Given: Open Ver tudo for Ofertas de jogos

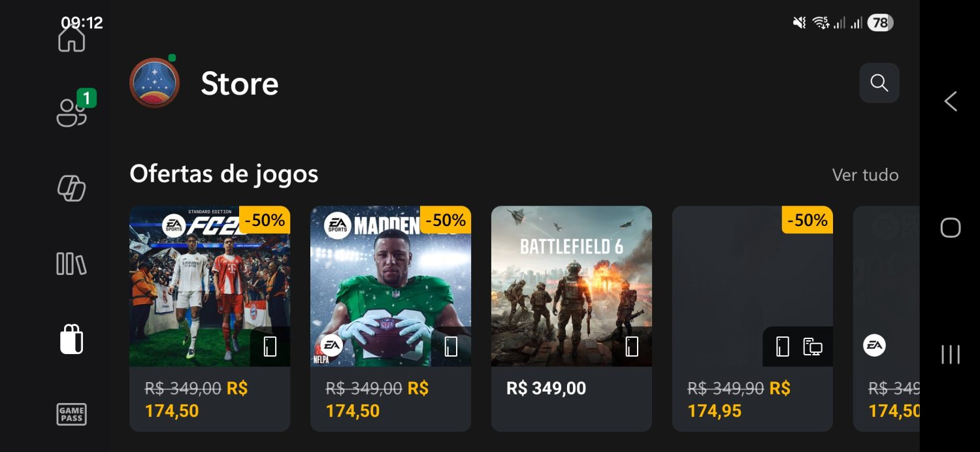Looking at the screenshot, I should [x=865, y=175].
